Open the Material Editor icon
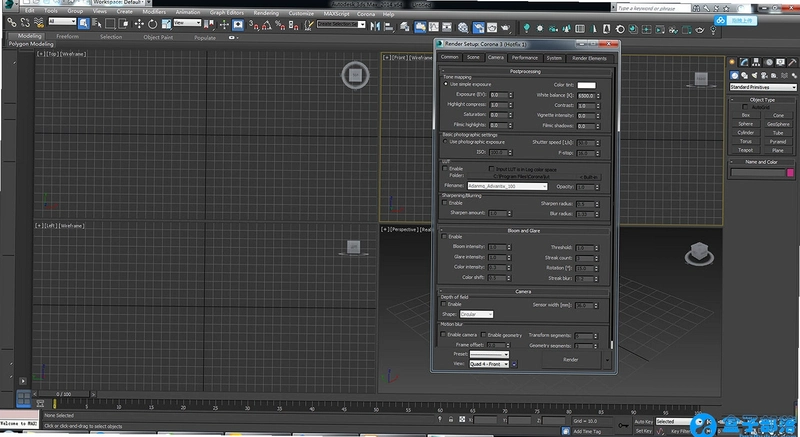 click(463, 28)
